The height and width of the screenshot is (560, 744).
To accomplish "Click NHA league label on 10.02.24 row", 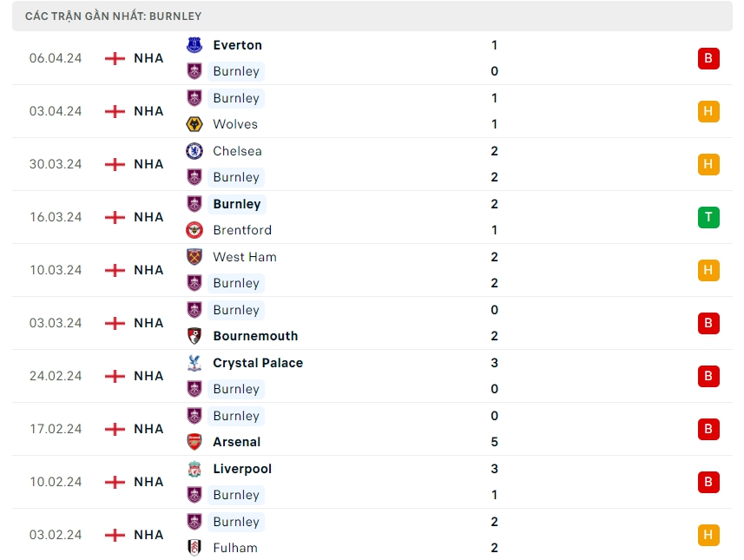I will click(148, 482).
